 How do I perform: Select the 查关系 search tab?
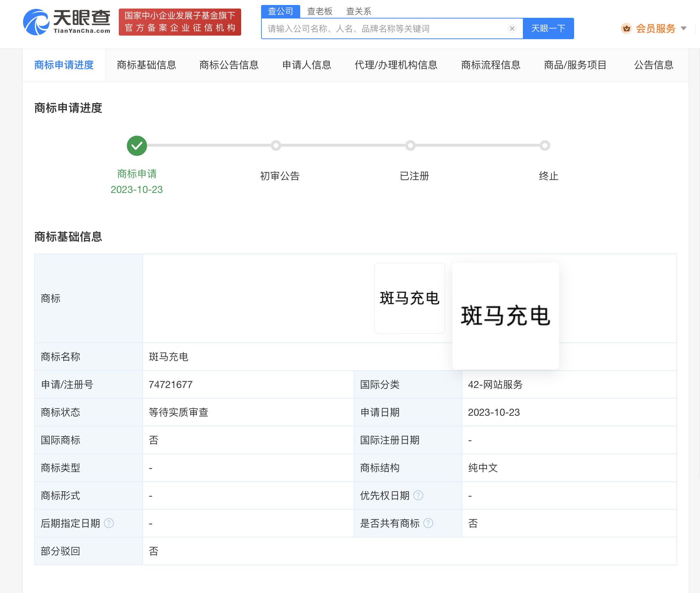point(359,11)
